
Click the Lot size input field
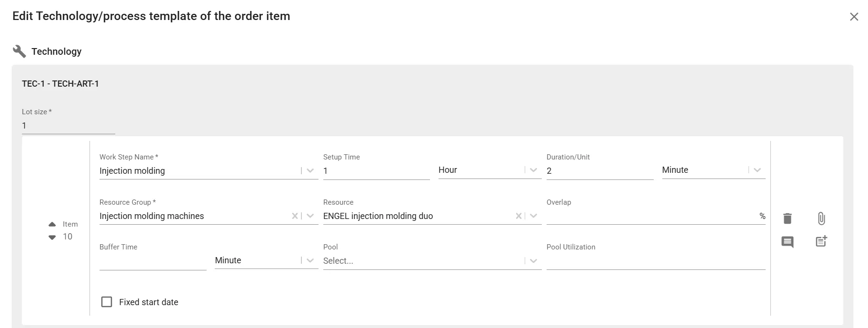69,126
